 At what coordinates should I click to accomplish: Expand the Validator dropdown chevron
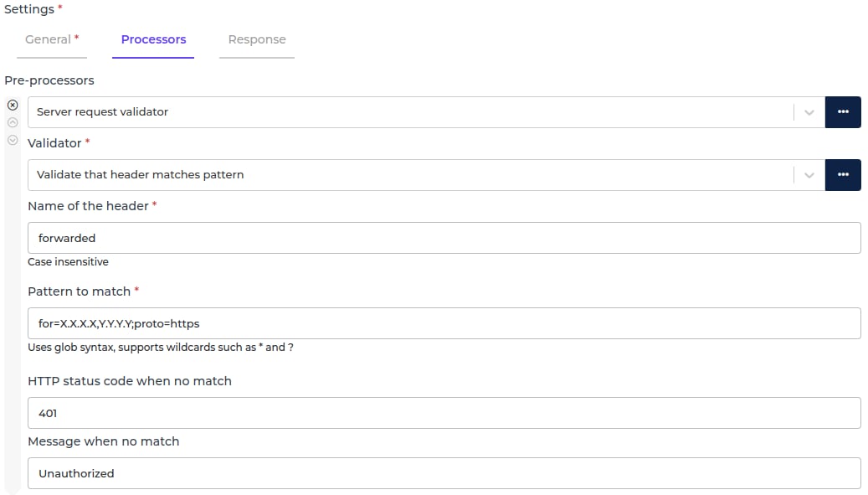click(809, 175)
